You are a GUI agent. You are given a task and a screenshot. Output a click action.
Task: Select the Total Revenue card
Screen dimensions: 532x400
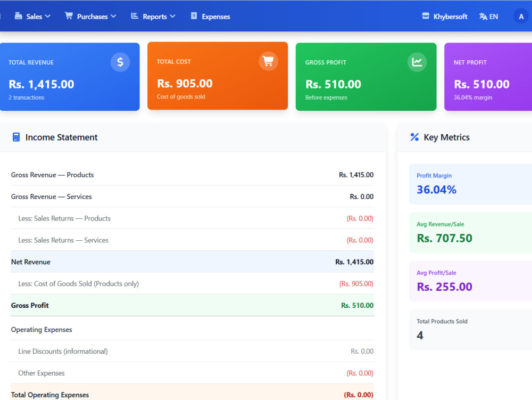pos(70,77)
